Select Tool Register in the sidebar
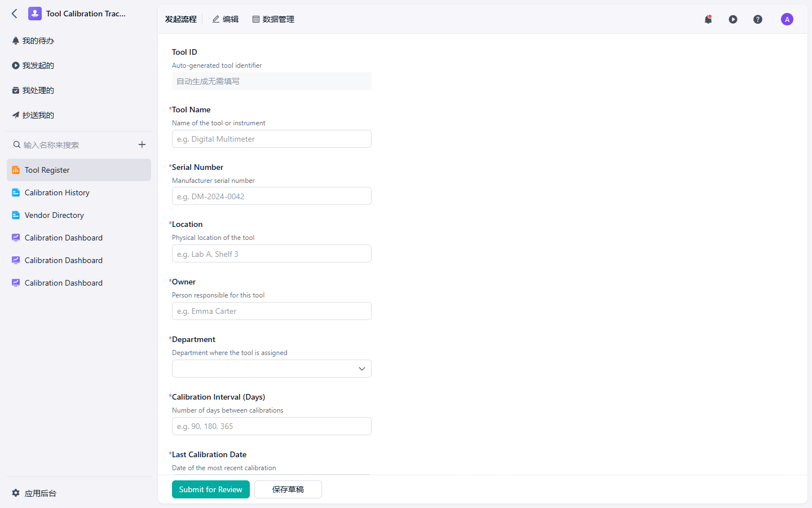The height and width of the screenshot is (508, 812). click(x=79, y=170)
